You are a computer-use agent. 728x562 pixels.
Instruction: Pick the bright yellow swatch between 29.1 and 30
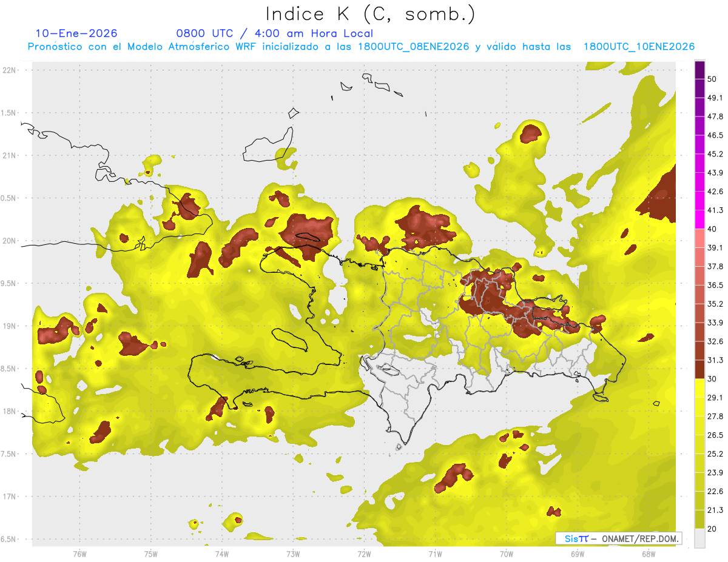[700, 388]
